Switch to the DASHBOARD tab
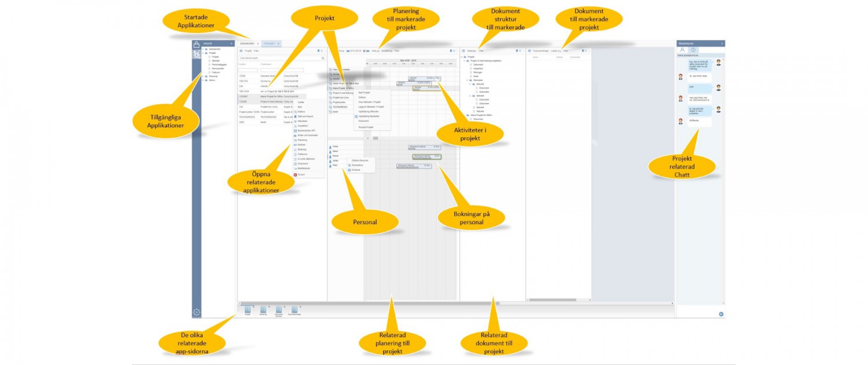The height and width of the screenshot is (365, 868). click(x=247, y=43)
